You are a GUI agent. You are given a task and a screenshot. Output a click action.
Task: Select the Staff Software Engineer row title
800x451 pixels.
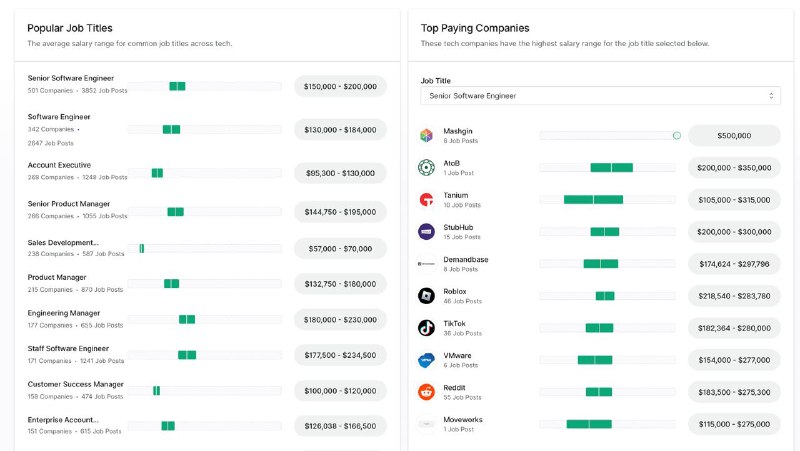68,349
